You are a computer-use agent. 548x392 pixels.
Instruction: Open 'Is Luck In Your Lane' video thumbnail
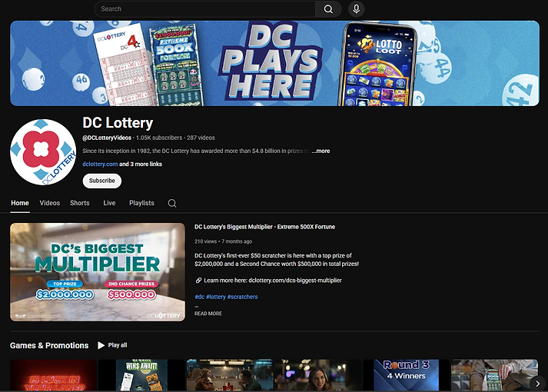(x=54, y=375)
